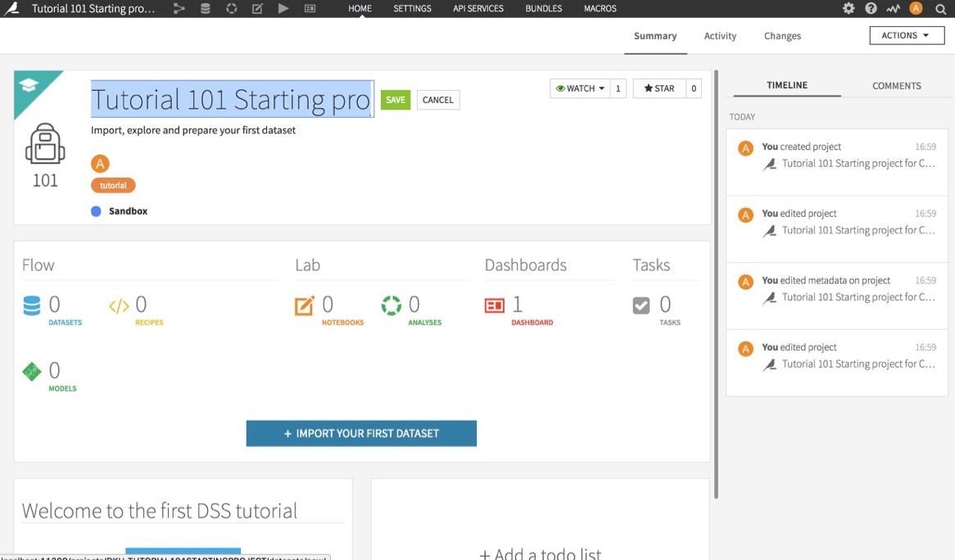Image resolution: width=955 pixels, height=560 pixels.
Task: Switch to the Changes tab
Action: pos(783,36)
